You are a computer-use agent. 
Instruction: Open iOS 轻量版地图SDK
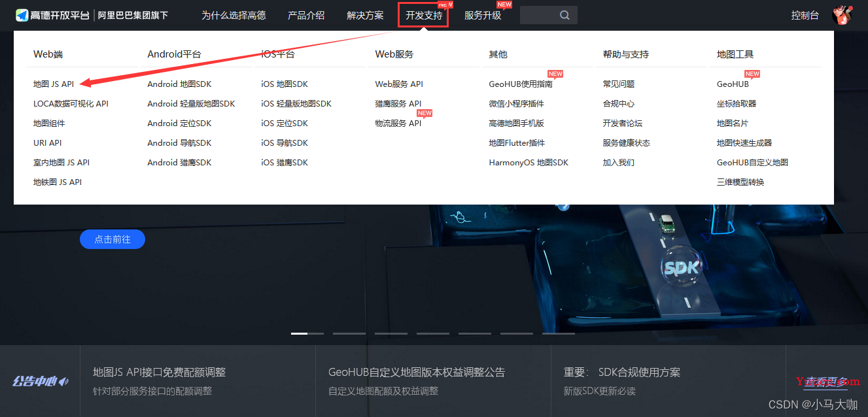296,103
